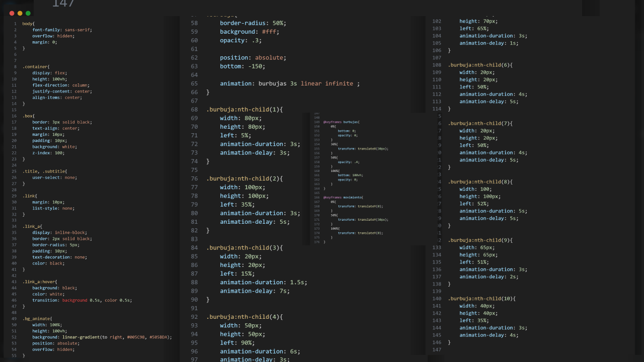Click the 'opacity: .3;' line
The image size is (644, 362).
241,40
